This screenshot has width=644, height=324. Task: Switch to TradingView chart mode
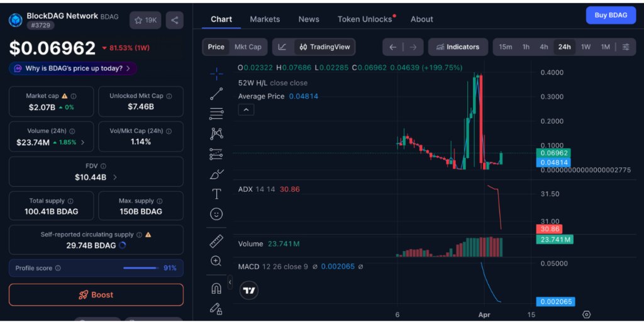click(325, 47)
